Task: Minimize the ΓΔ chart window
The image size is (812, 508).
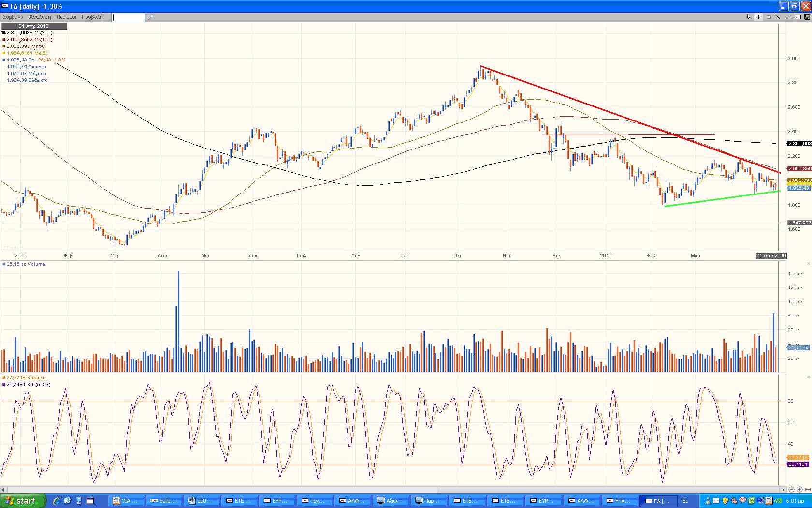Action: click(x=783, y=6)
